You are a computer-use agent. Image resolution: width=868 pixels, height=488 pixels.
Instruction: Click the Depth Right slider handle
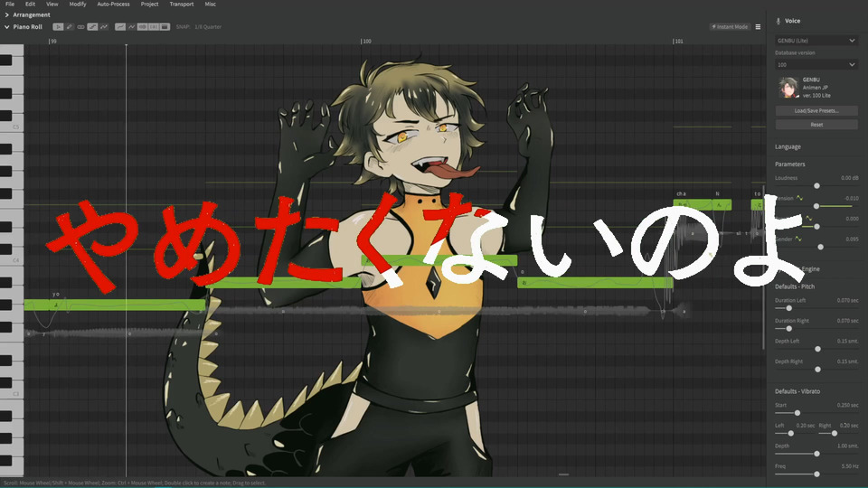pyautogui.click(x=817, y=369)
